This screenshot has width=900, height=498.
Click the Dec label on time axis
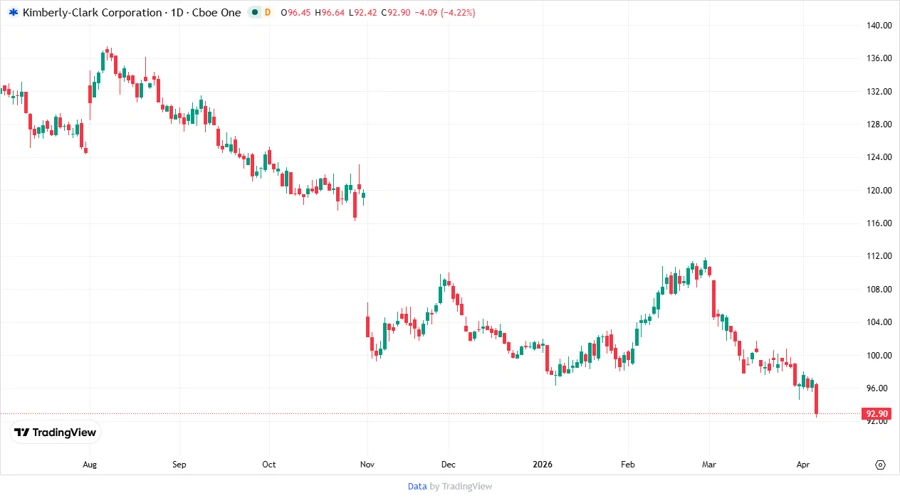(448, 464)
